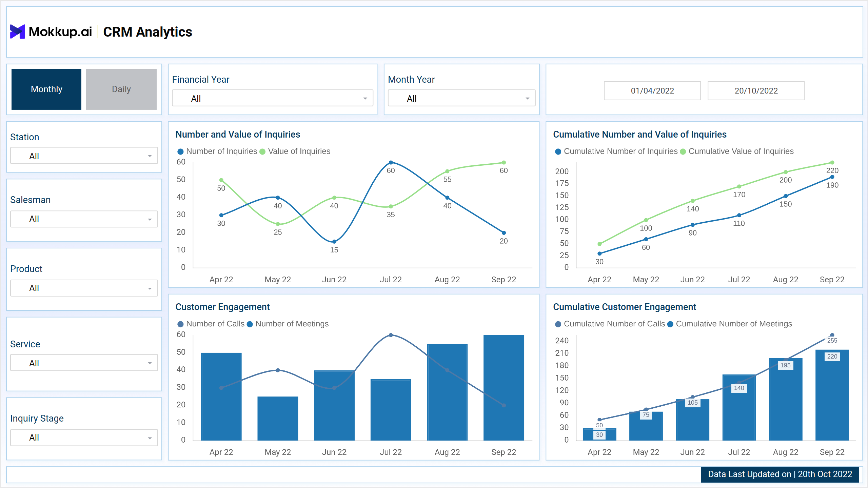868x488 pixels.
Task: Click the Mokkup.ai logo icon
Action: click(x=17, y=32)
